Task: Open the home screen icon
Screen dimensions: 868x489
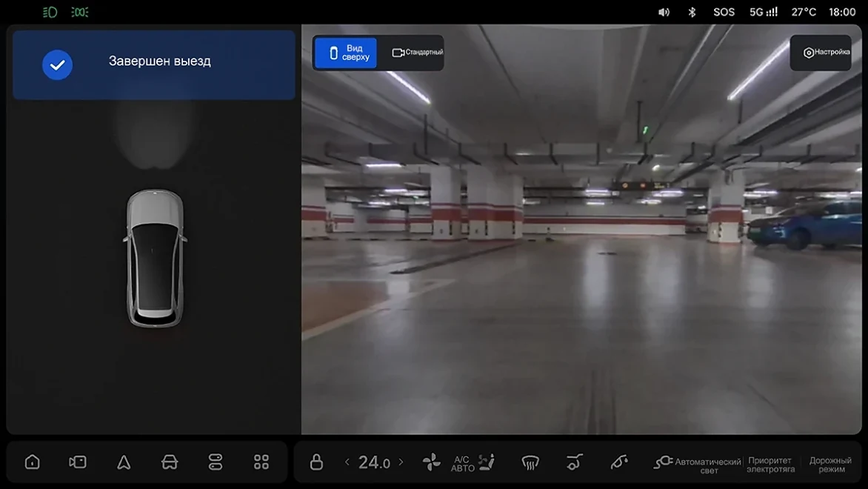Action: [32, 462]
